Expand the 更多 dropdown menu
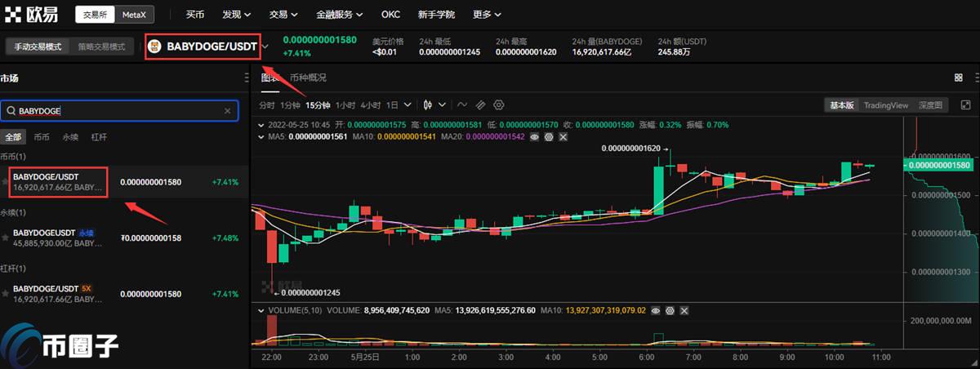 click(487, 15)
